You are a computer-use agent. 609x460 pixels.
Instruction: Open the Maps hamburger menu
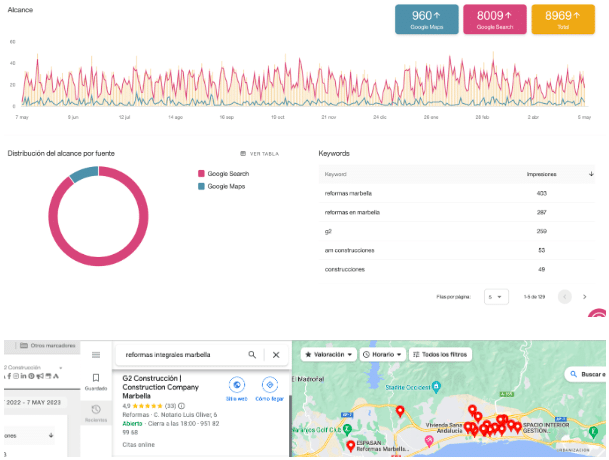(96, 354)
